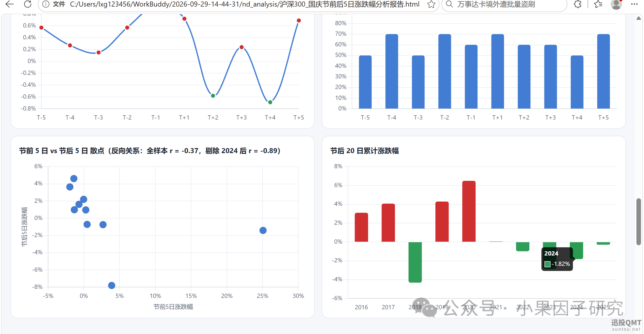Click the T+3 bar in the percentage bar chart
Screen dimensions: 644x334
[551, 77]
